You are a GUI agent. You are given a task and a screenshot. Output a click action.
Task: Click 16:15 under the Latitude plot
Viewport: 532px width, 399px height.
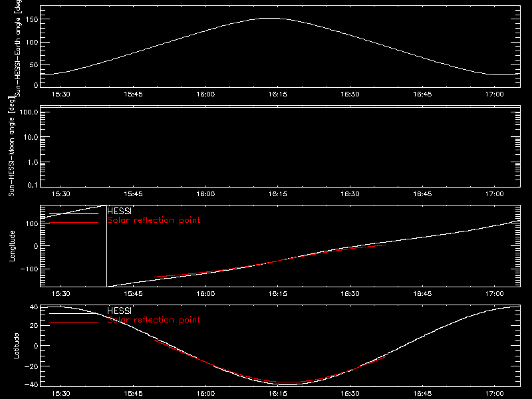[278, 393]
